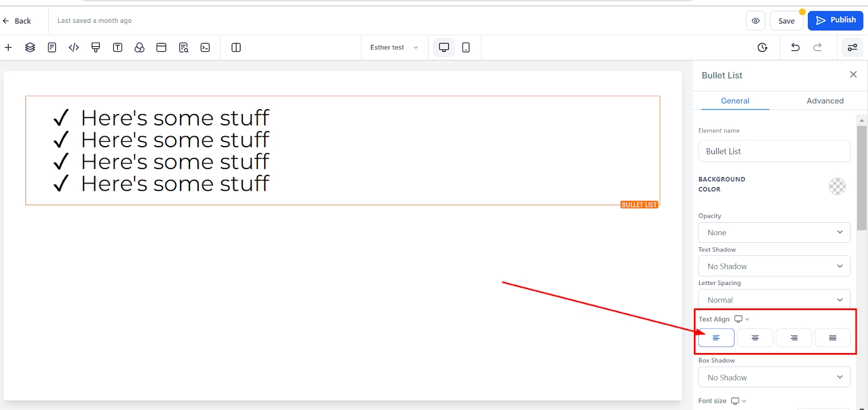Switch to the Advanced tab
Image resolution: width=868 pixels, height=410 pixels.
(x=825, y=101)
